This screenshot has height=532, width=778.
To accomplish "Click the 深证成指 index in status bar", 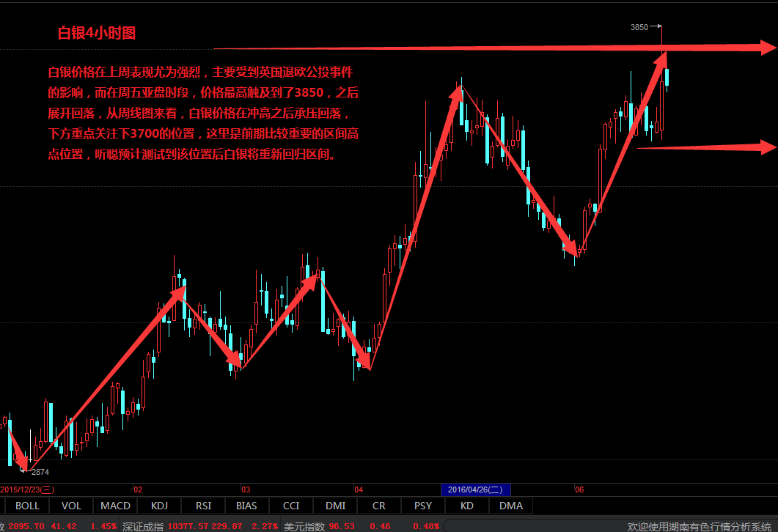I will (143, 526).
